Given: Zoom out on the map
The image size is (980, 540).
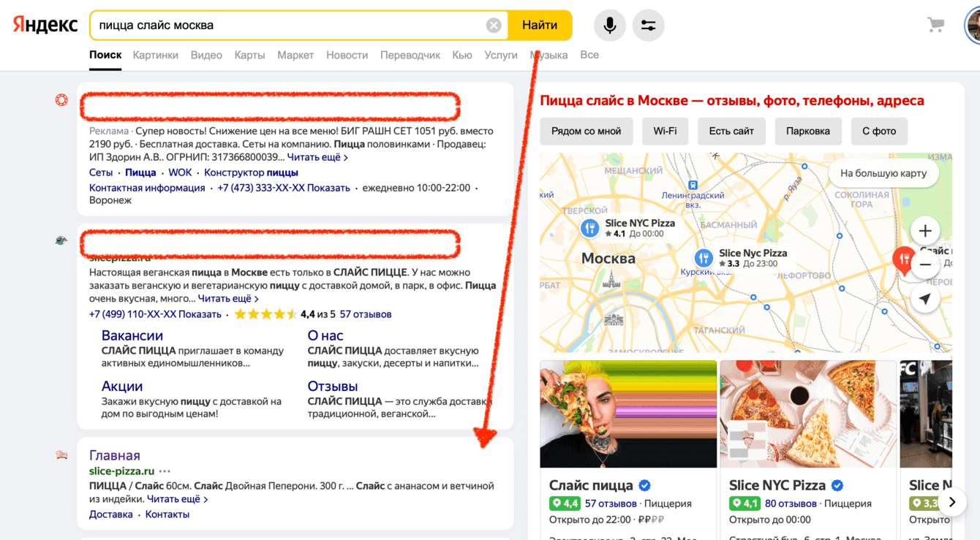Looking at the screenshot, I should tap(925, 265).
